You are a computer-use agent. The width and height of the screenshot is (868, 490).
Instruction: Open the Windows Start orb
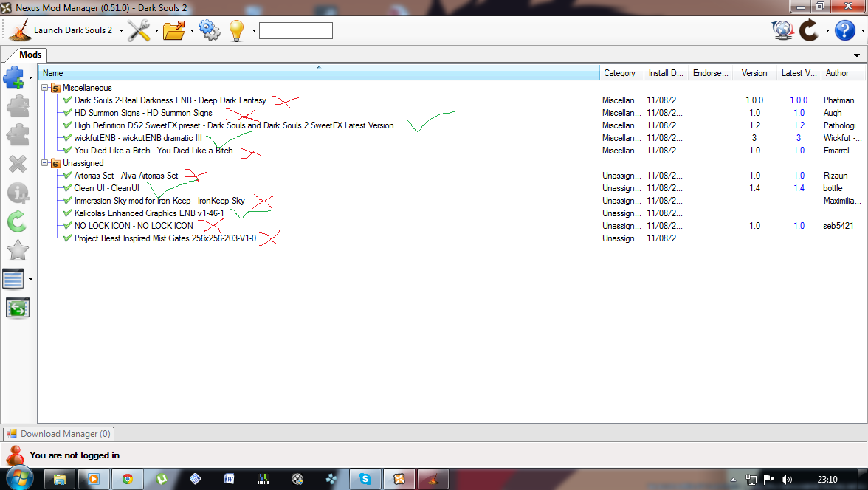click(18, 479)
